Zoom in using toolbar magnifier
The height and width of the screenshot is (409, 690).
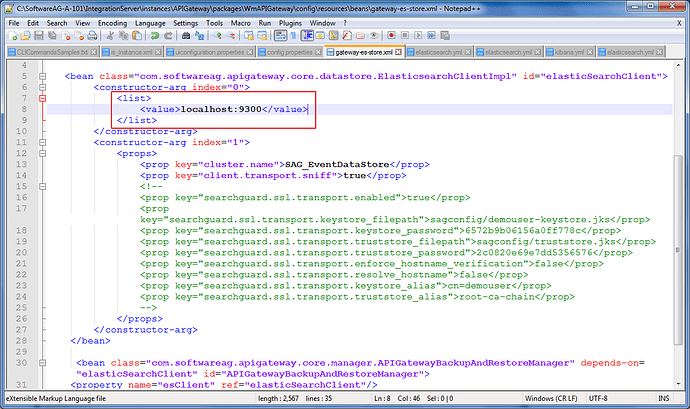coord(217,36)
